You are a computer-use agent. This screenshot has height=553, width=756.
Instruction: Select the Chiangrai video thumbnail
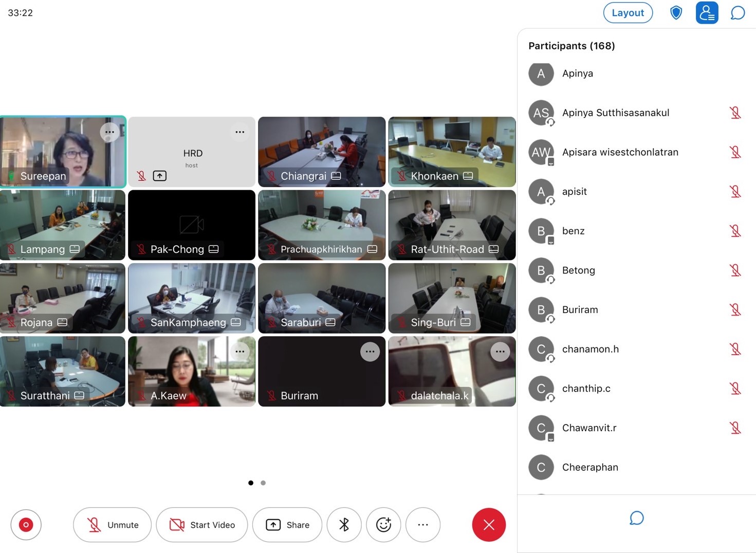coord(322,152)
